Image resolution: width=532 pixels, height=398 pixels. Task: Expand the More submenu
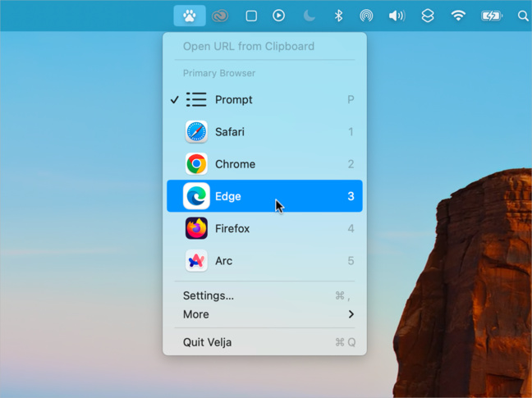coord(264,314)
